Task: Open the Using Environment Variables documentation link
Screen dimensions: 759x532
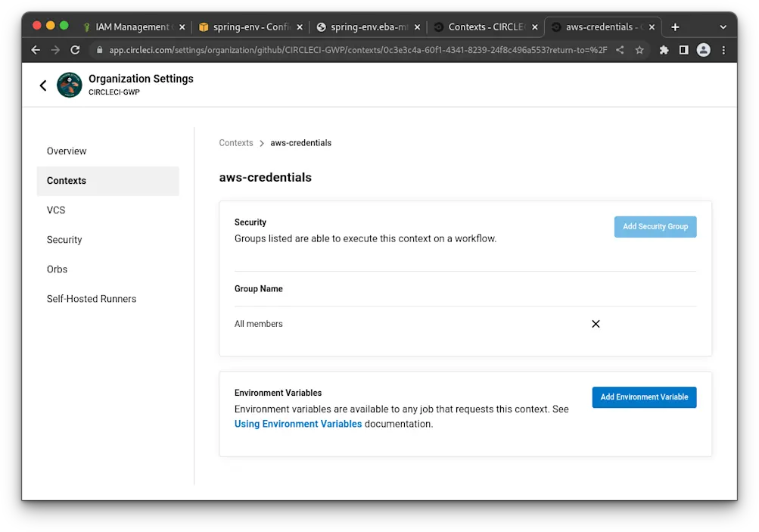Action: click(297, 424)
